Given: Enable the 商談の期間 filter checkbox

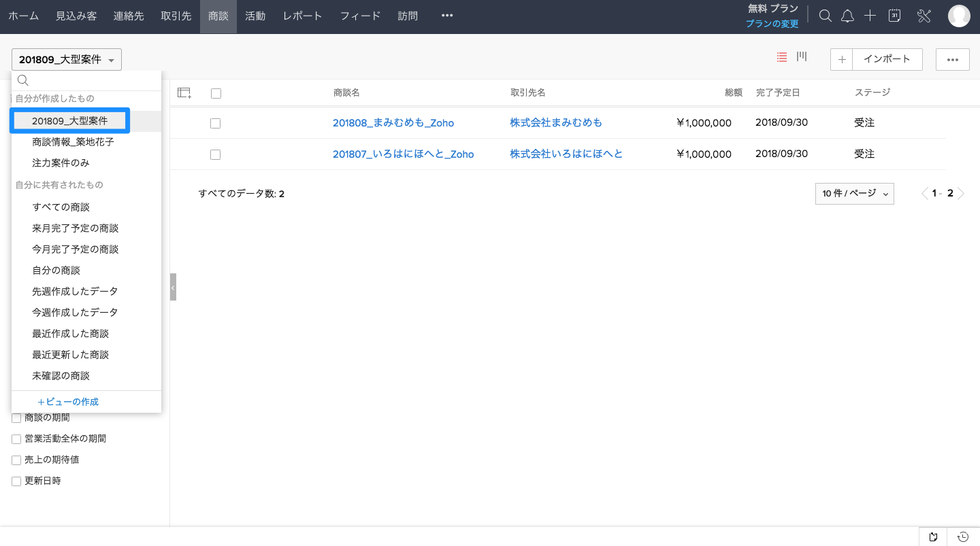Looking at the screenshot, I should [16, 418].
